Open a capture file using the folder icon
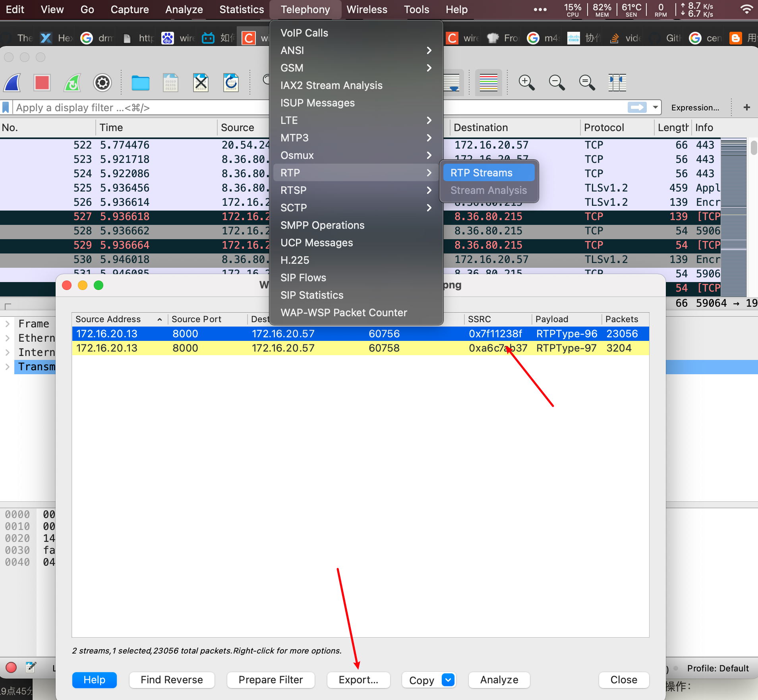Viewport: 758px width, 700px height. click(x=141, y=83)
